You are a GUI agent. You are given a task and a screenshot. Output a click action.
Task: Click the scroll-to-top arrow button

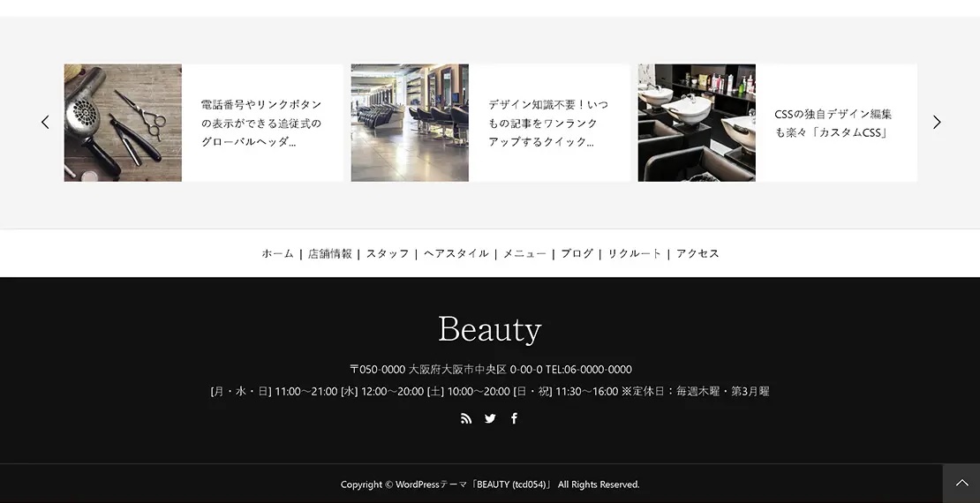961,484
